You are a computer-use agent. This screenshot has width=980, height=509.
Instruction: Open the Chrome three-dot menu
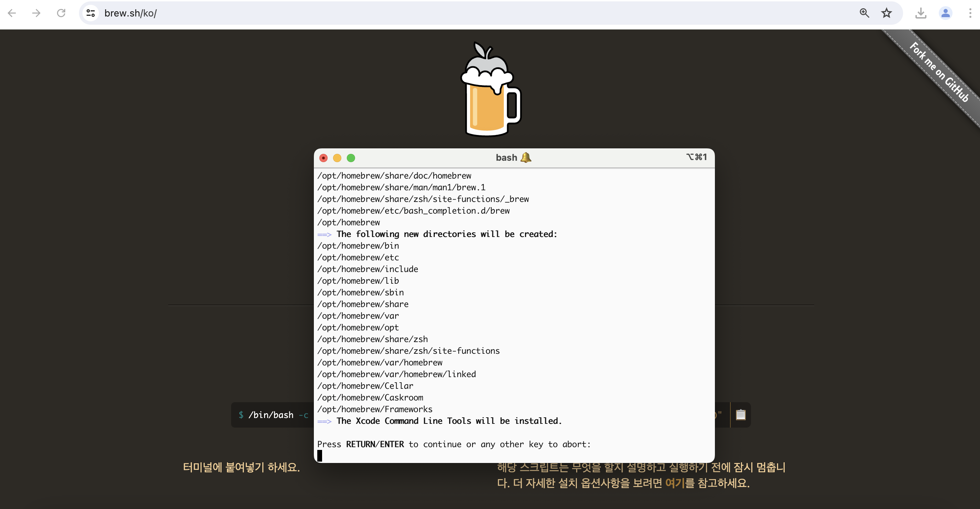pos(970,13)
